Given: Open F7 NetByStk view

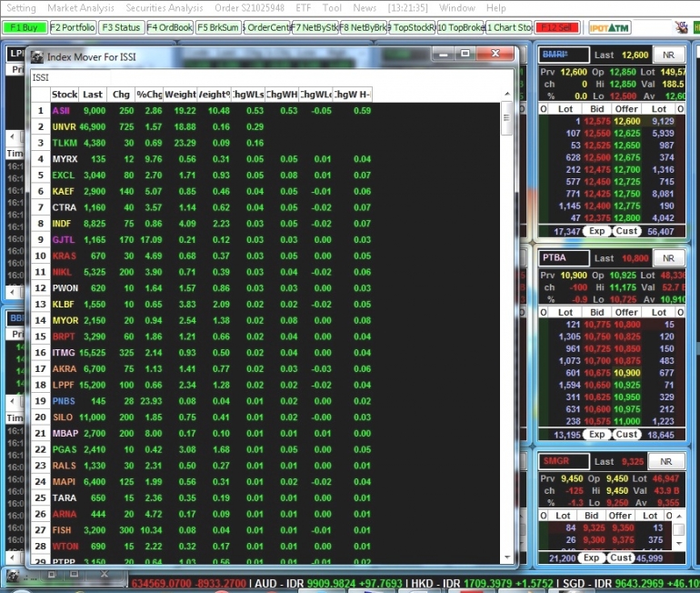Looking at the screenshot, I should point(315,27).
